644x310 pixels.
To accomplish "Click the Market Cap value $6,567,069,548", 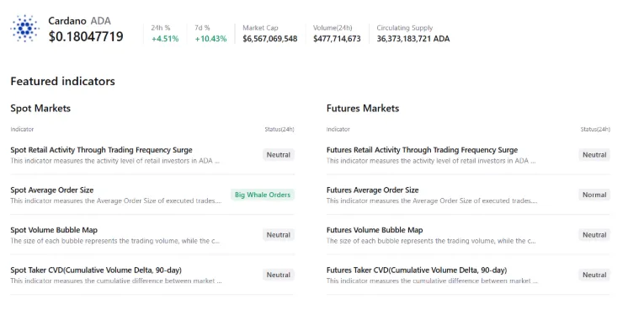I will [270, 39].
